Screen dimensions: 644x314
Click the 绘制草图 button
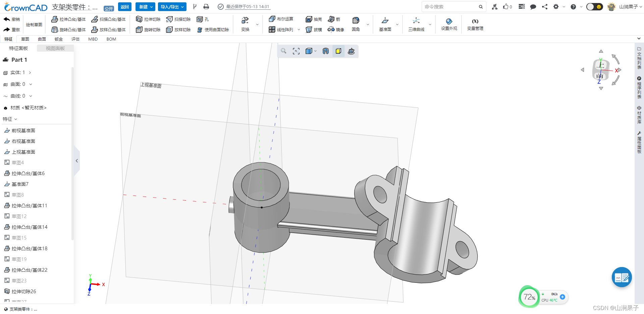34,24
